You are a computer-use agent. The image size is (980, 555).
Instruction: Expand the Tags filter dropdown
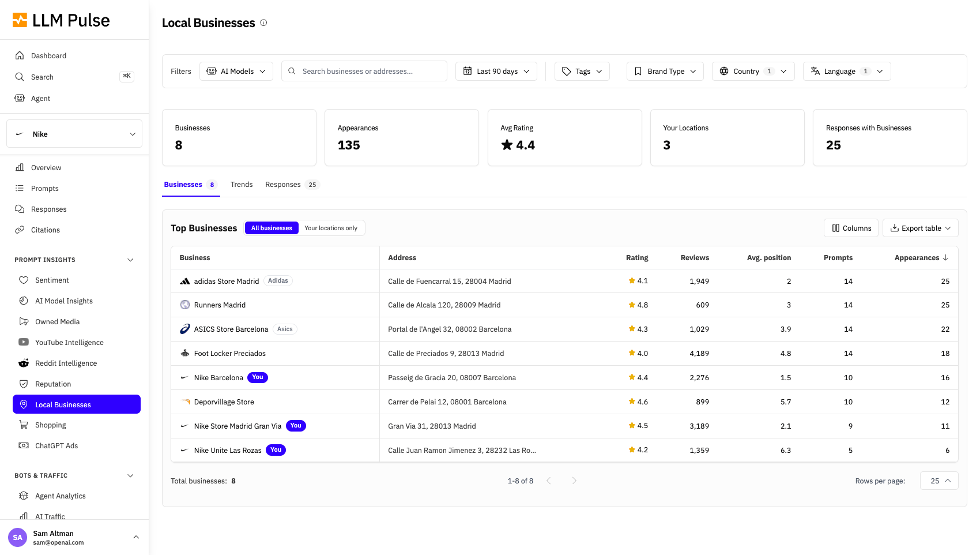(582, 71)
